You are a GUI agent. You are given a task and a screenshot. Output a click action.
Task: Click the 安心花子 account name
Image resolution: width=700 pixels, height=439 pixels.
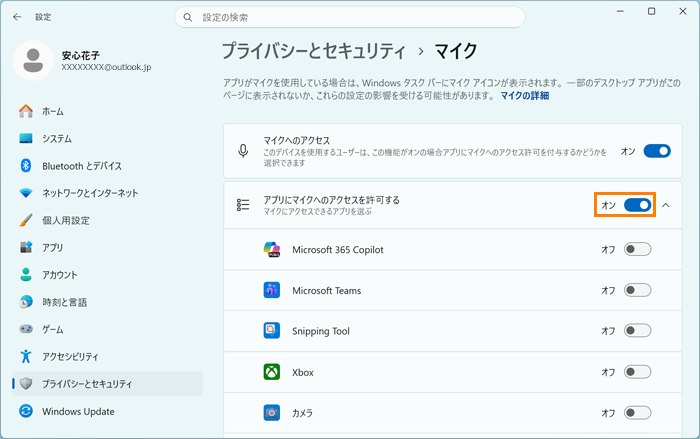pyautogui.click(x=80, y=55)
